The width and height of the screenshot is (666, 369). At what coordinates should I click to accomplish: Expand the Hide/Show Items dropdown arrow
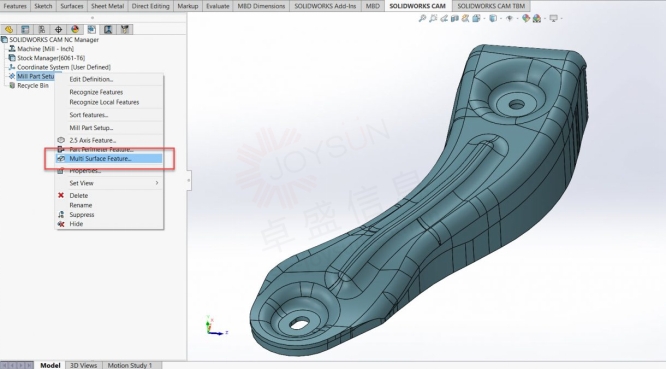[x=517, y=19]
